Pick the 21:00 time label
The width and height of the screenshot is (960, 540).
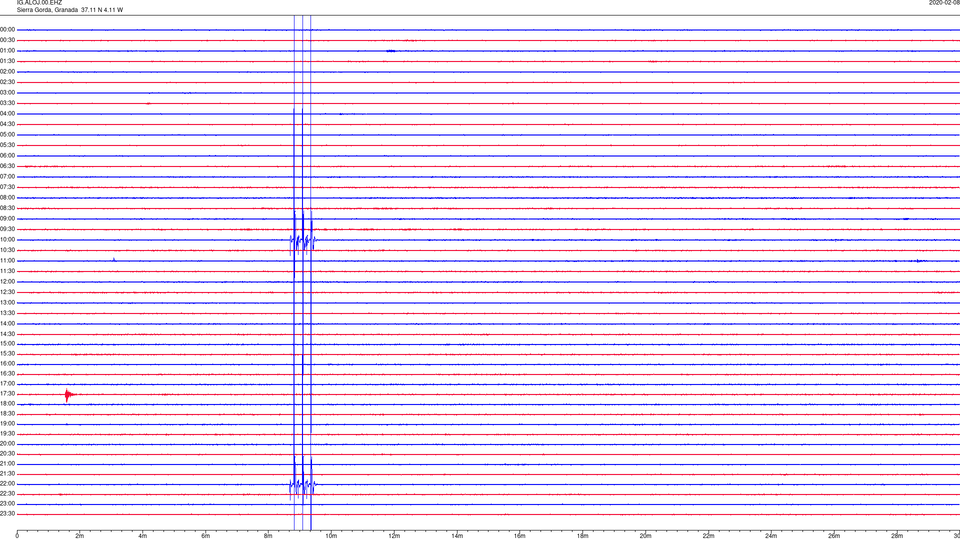7,463
